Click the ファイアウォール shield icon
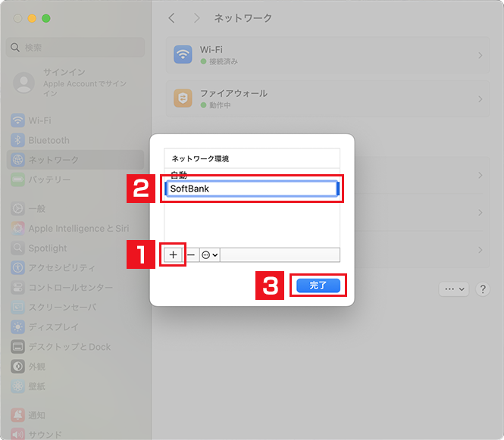 coord(183,98)
